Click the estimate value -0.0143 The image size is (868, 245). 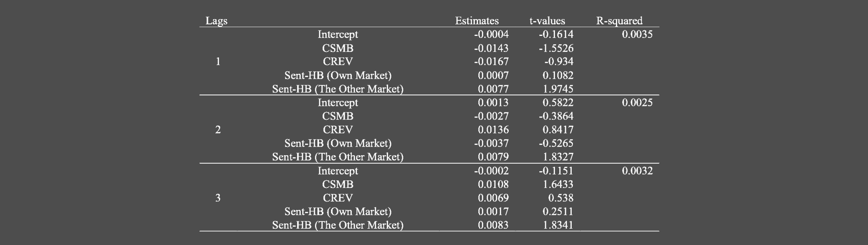(491, 48)
